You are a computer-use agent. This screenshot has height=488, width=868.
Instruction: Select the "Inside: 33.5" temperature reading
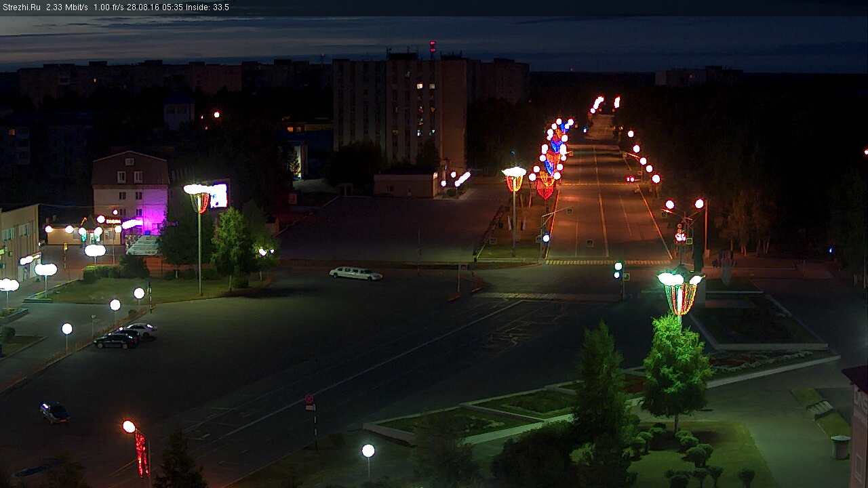click(x=208, y=7)
